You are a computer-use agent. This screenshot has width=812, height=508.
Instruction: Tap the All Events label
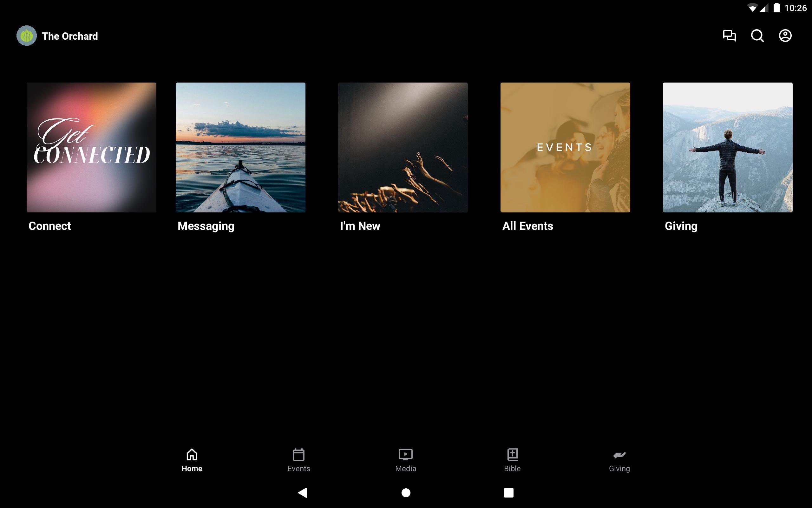point(527,226)
